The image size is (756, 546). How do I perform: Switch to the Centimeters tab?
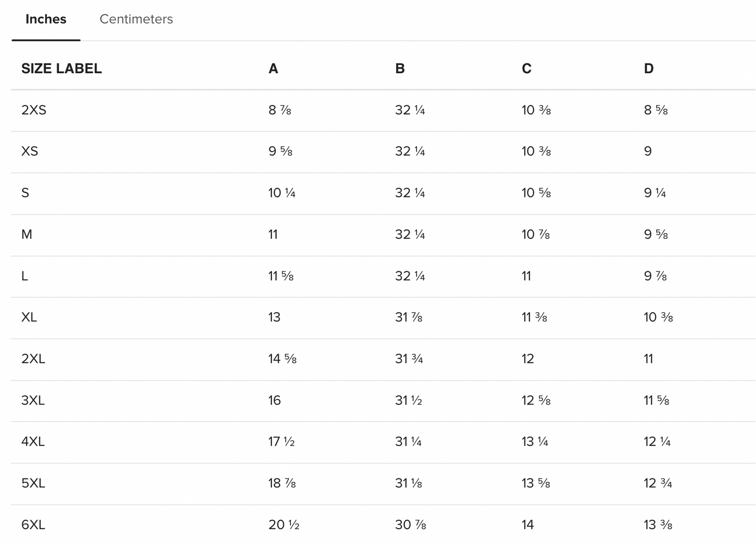136,19
